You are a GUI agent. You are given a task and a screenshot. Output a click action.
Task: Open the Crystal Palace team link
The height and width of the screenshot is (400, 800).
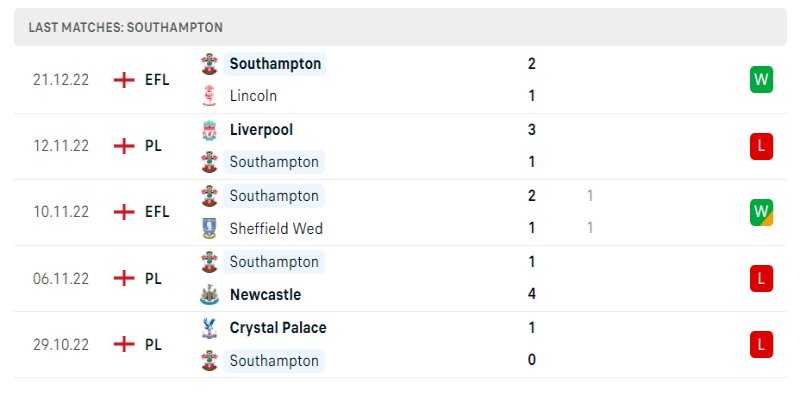pos(278,328)
